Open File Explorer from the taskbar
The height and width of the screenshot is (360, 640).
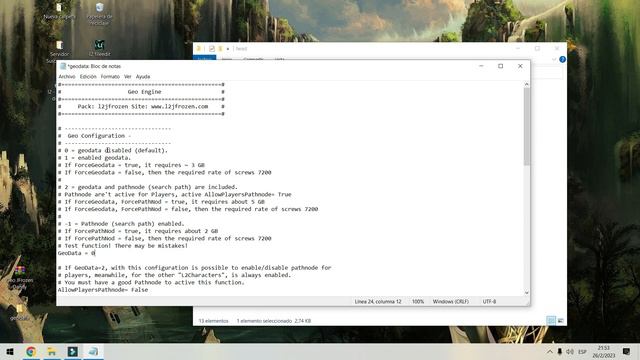coord(51,351)
